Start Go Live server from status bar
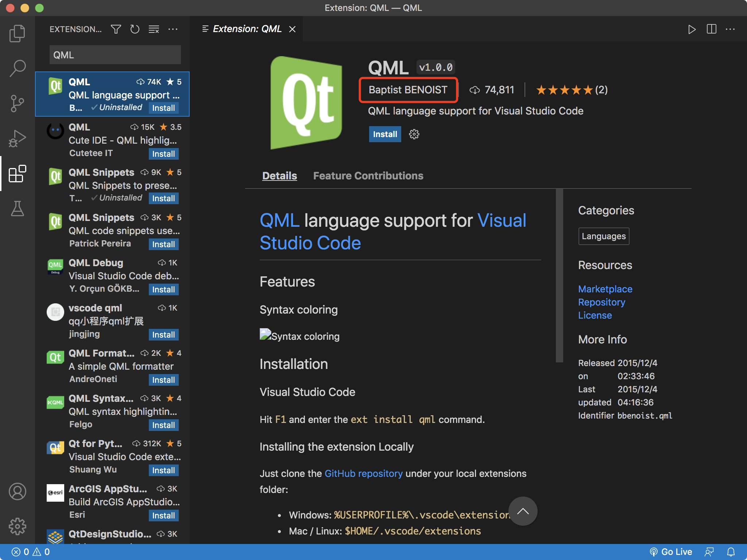Screen dimensions: 747x560 coord(671,552)
